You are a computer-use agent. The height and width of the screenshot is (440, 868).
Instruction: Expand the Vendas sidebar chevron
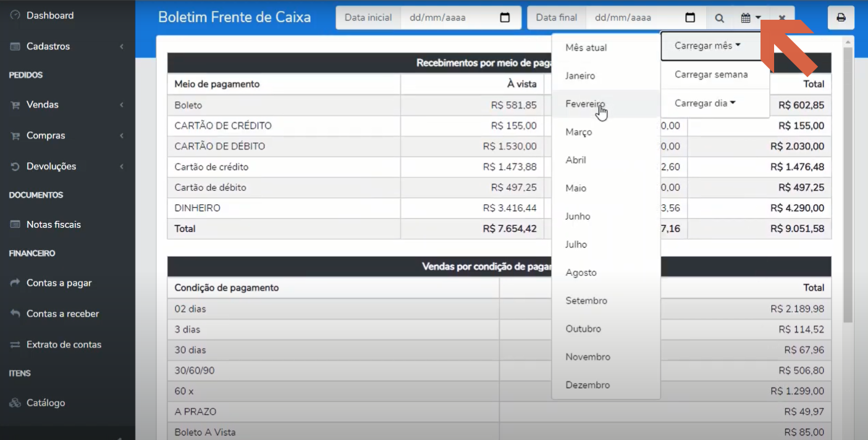point(122,105)
